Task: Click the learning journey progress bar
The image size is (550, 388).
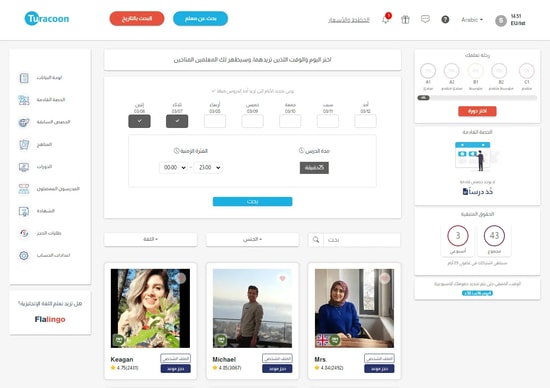Action: point(477,98)
